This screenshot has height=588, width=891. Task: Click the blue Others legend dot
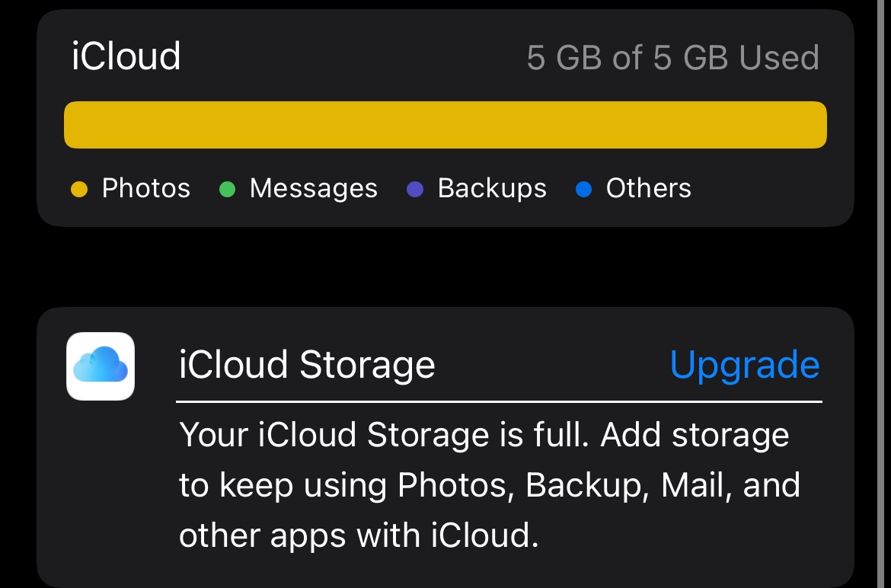coord(584,189)
